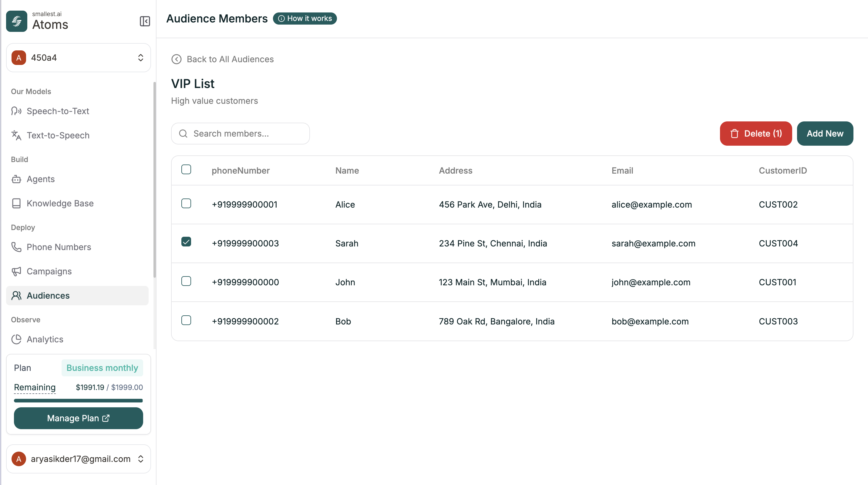Go to Audiences sidebar item
Image resolution: width=868 pixels, height=485 pixels.
(48, 296)
